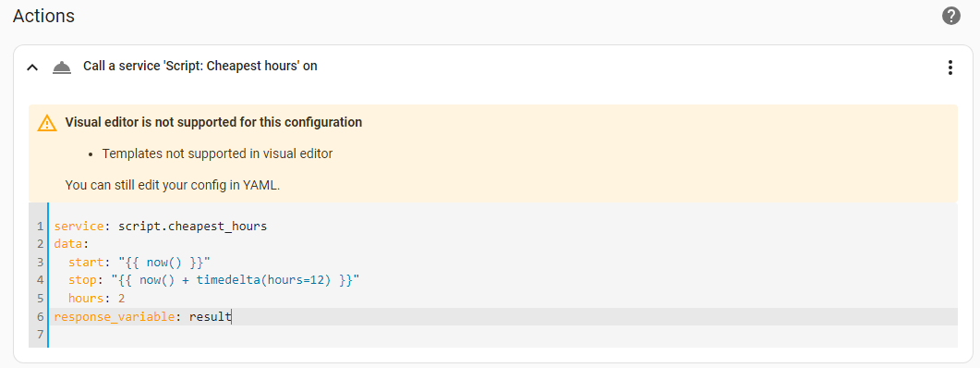Click the 'Call a service' action title
Viewport: 980px width, 368px height.
pos(200,66)
